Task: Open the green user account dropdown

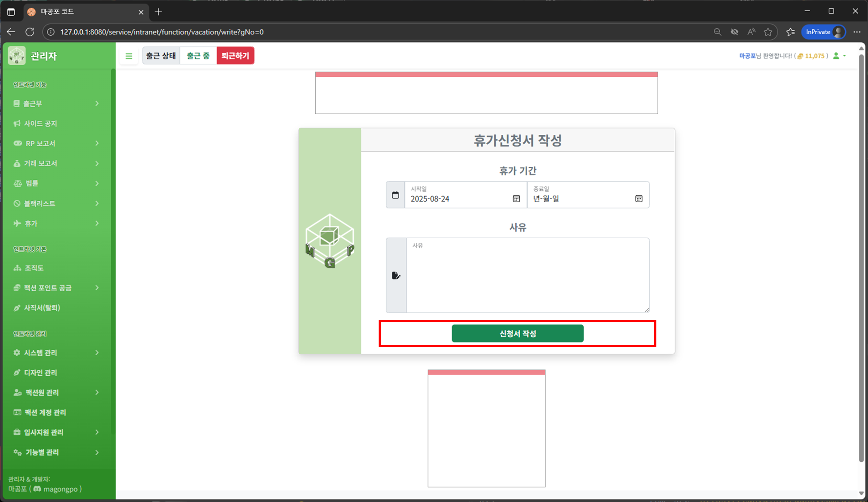Action: point(839,56)
